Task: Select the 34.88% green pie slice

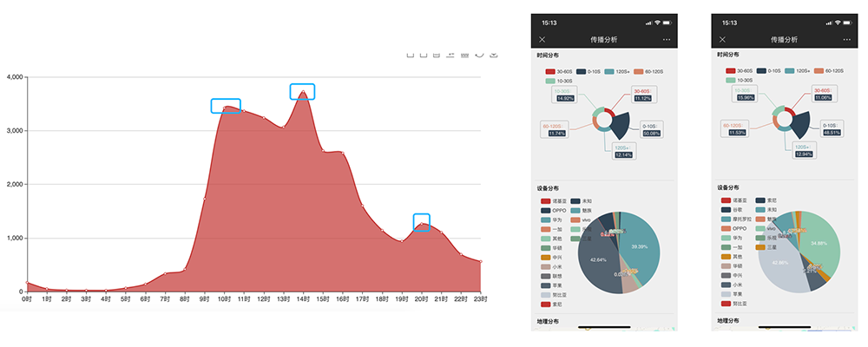Action: (x=818, y=243)
